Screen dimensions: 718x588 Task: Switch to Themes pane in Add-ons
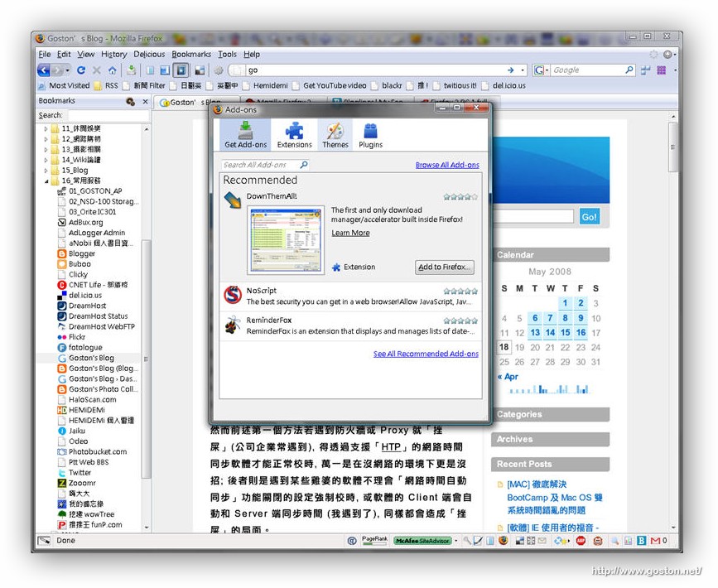tap(335, 135)
